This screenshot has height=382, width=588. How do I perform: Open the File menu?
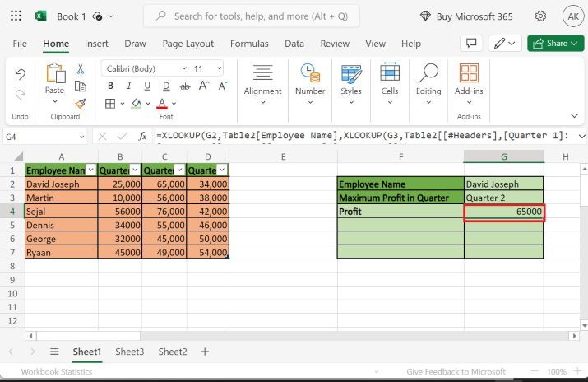tap(20, 44)
